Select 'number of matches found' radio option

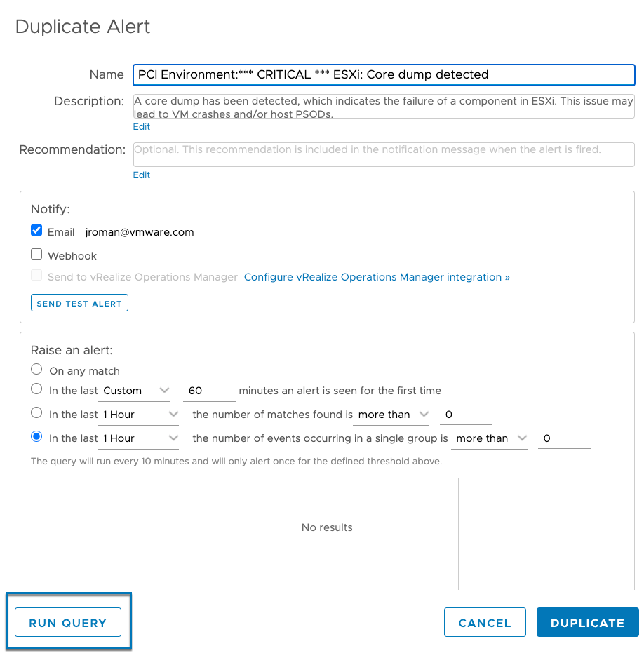pyautogui.click(x=36, y=413)
